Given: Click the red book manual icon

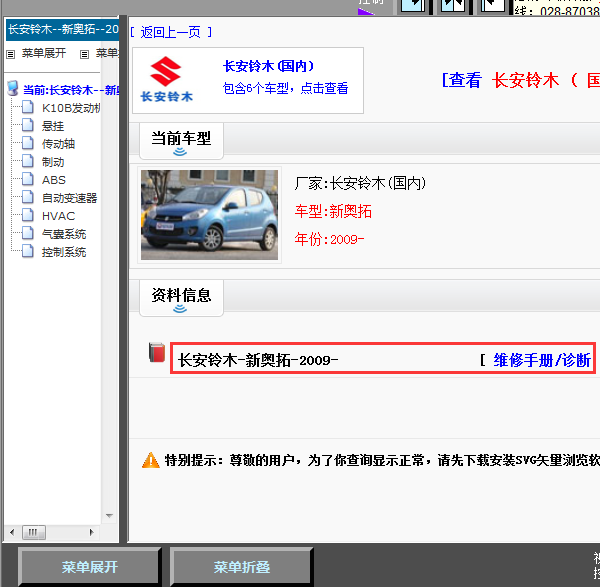Looking at the screenshot, I should click(x=157, y=352).
